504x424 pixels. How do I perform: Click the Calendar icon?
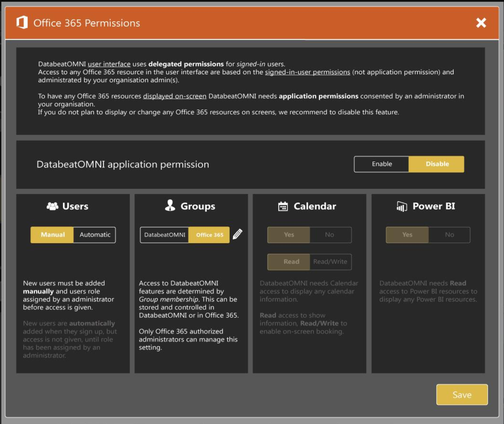[x=283, y=206]
